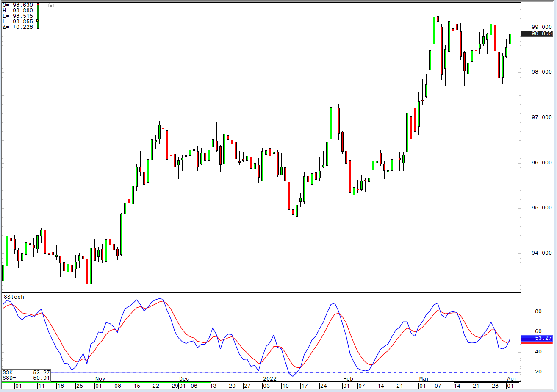Image resolution: width=557 pixels, height=392 pixels.
Task: Click the blue 53.27 stochastic value tag
Action: [x=537, y=338]
